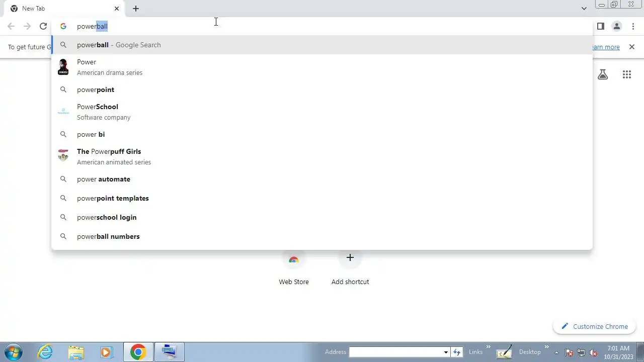Image resolution: width=644 pixels, height=362 pixels.
Task: Select the power bi suggestion
Action: pos(322,134)
